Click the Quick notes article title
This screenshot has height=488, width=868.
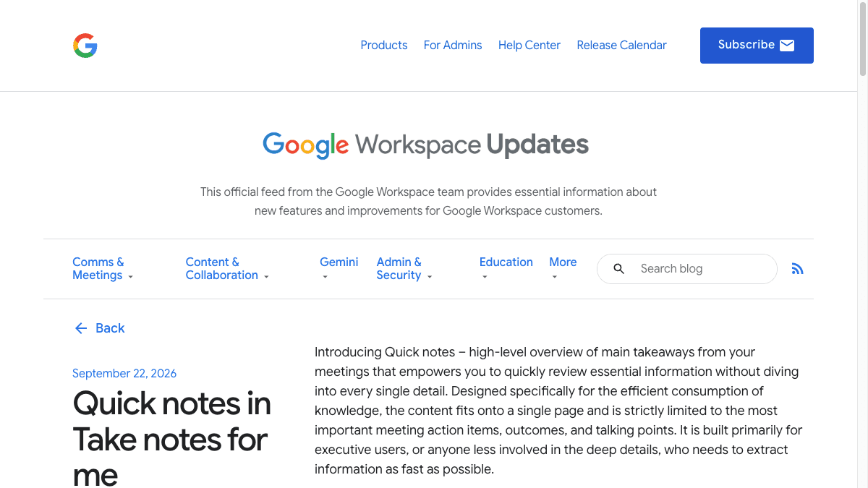(172, 438)
